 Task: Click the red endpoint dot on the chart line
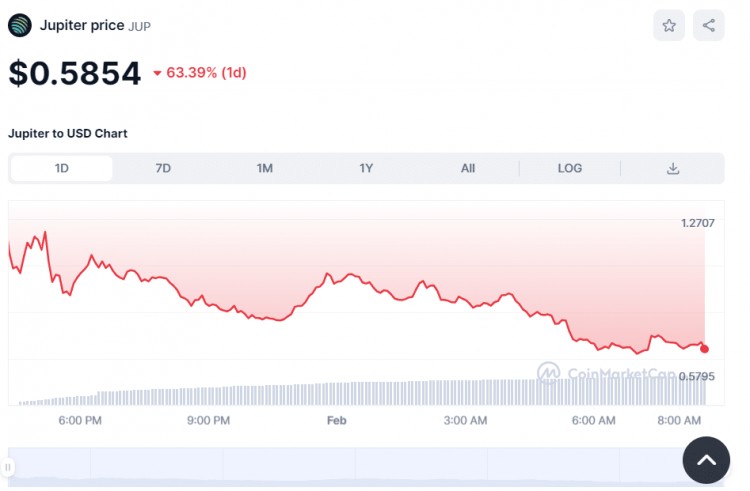705,348
